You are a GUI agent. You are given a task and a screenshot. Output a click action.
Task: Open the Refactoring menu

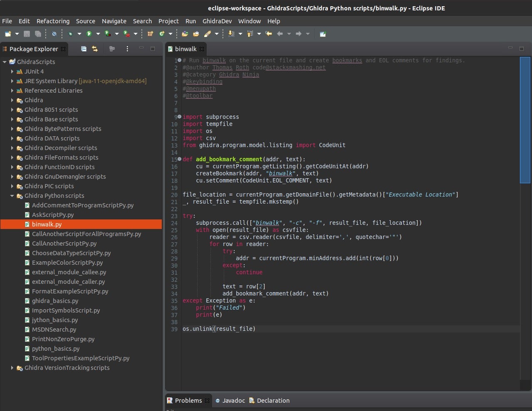[53, 21]
